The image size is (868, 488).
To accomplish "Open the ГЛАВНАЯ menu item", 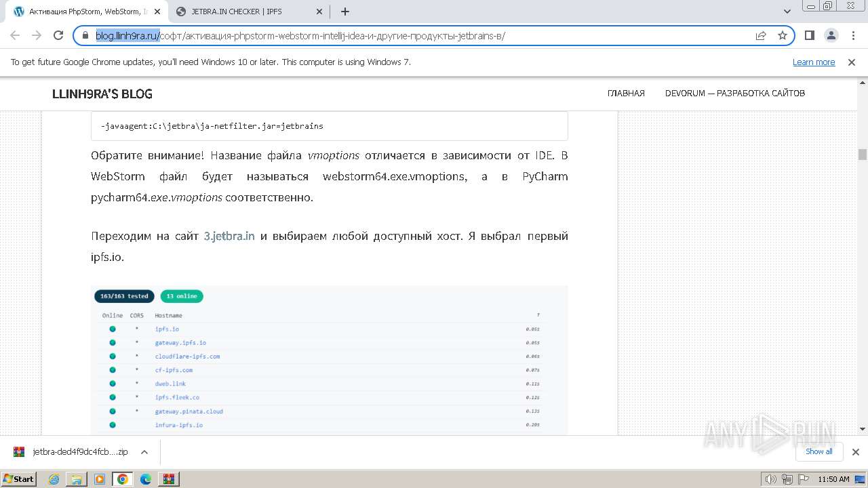I will [626, 94].
